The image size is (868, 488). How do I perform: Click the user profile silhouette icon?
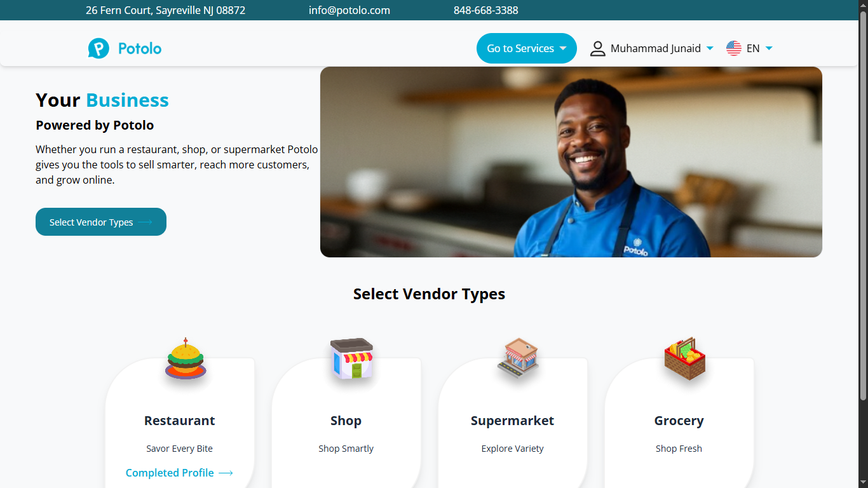click(598, 48)
